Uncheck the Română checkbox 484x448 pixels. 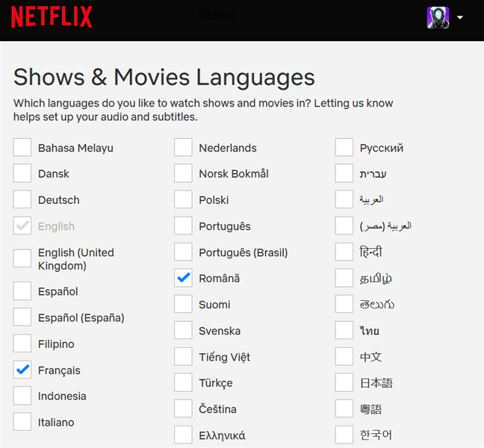tap(183, 278)
